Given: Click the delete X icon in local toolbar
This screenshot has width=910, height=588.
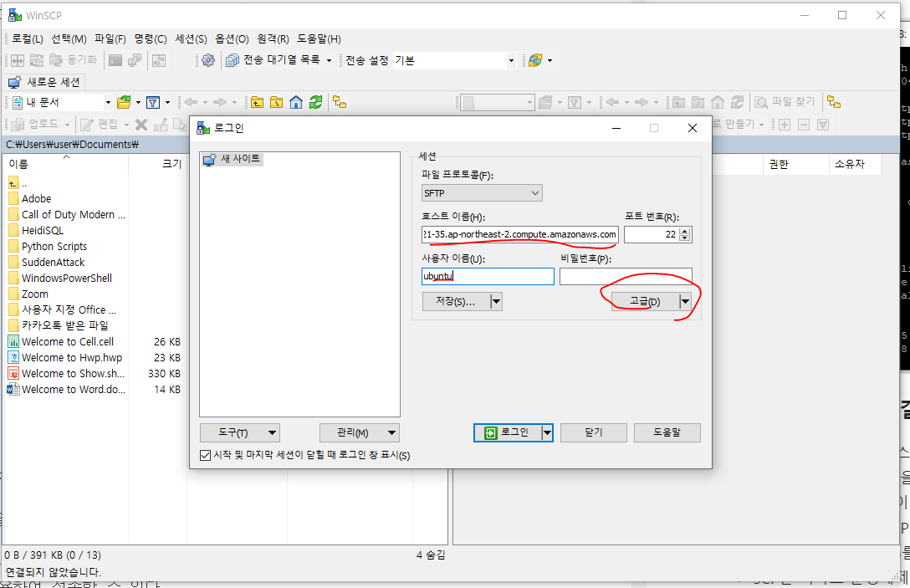Looking at the screenshot, I should (141, 125).
